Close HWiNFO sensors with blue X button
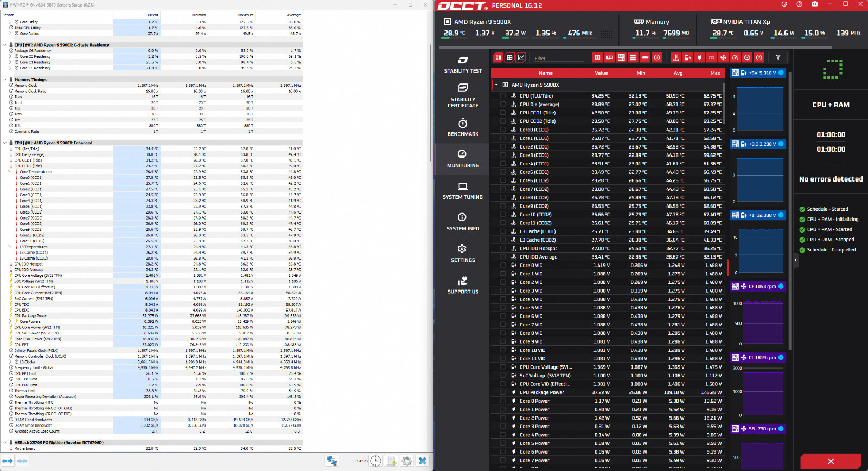868x471 pixels. [x=423, y=461]
